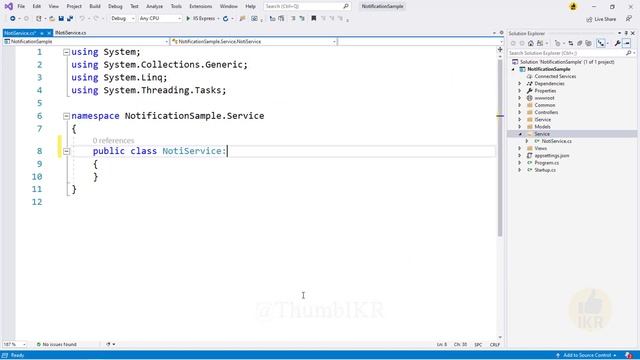This screenshot has height=360, width=640.
Task: Open the Any CPU platform dropdown
Action: (x=160, y=18)
